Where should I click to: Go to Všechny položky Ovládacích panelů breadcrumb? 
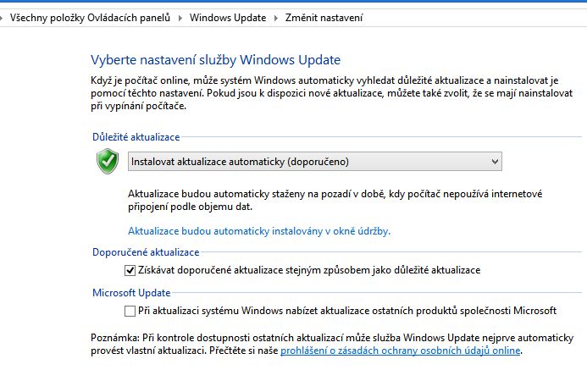click(90, 18)
